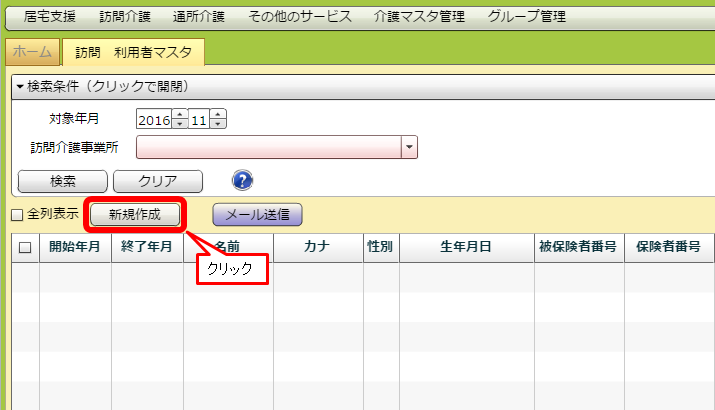Click into the 訪問介護事業所 input field
The image size is (715, 410).
click(x=268, y=148)
